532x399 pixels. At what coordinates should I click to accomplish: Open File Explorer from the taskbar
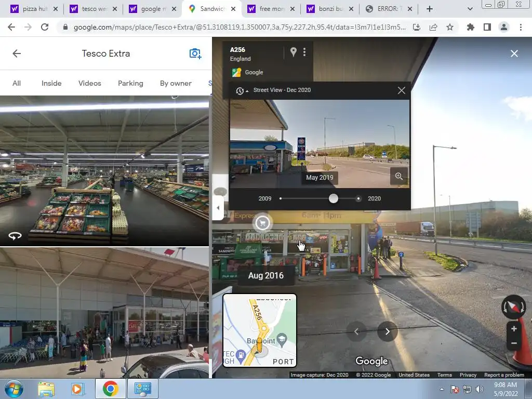(46, 389)
